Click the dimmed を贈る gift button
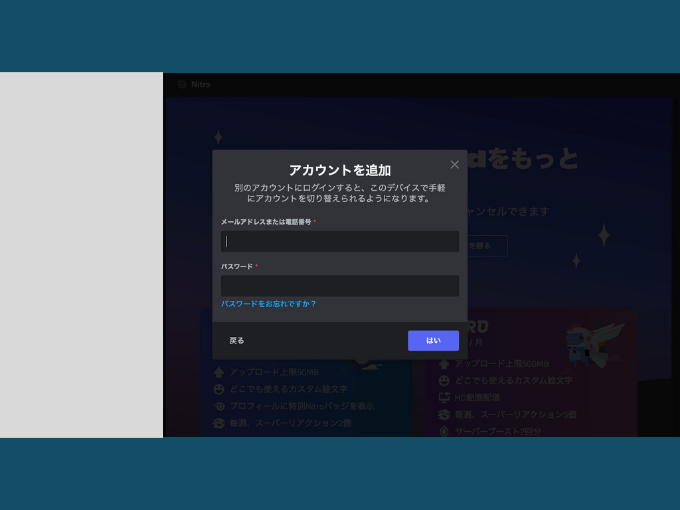680x510 pixels. [486, 246]
